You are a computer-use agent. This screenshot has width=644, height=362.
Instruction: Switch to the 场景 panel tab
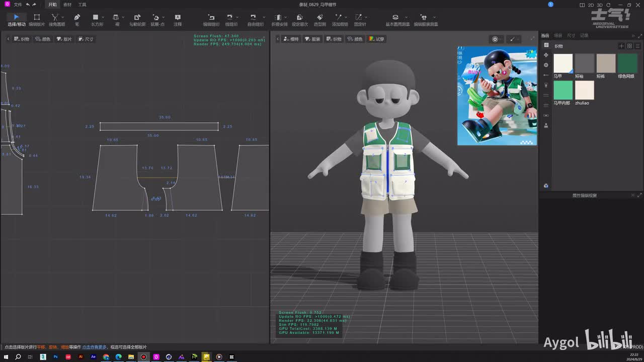point(558,36)
